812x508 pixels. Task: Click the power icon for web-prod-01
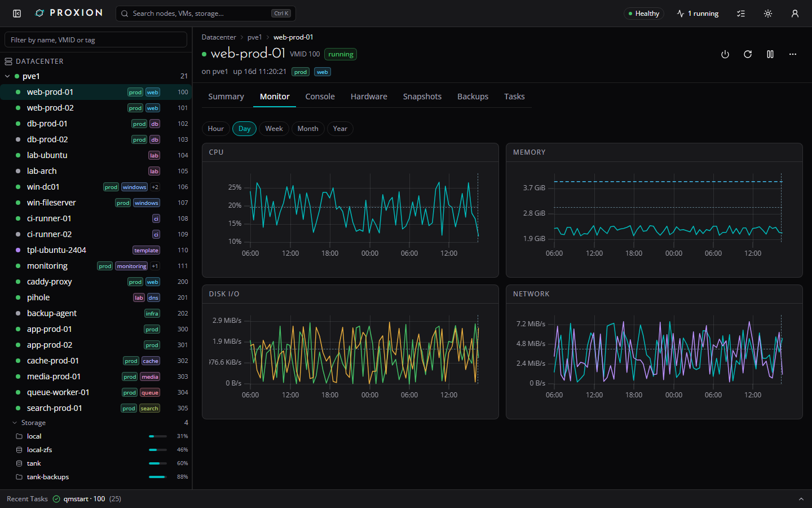(725, 54)
